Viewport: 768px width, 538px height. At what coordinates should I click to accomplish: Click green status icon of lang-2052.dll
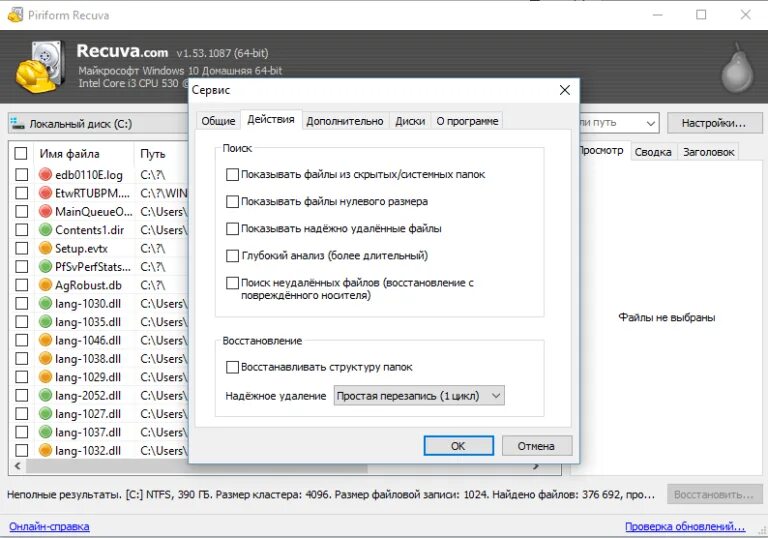click(45, 395)
